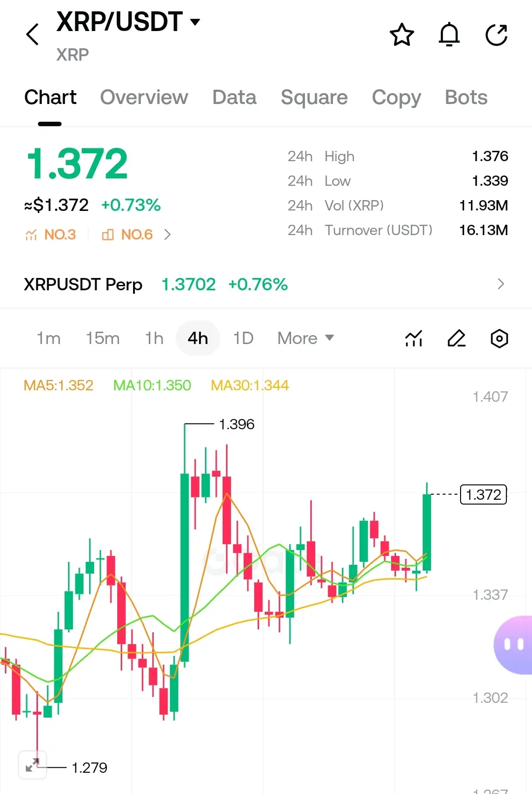
Task: Open price alert bell icon
Action: pos(449,35)
